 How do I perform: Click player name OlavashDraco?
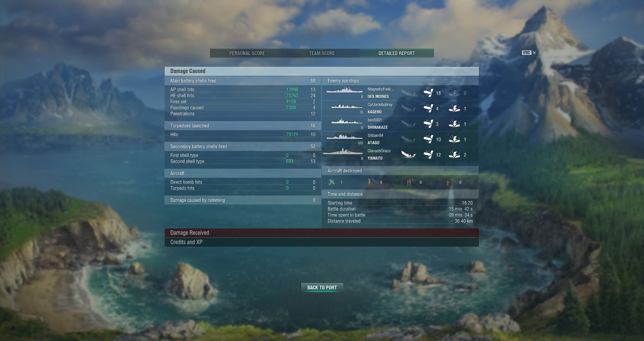pyautogui.click(x=379, y=151)
